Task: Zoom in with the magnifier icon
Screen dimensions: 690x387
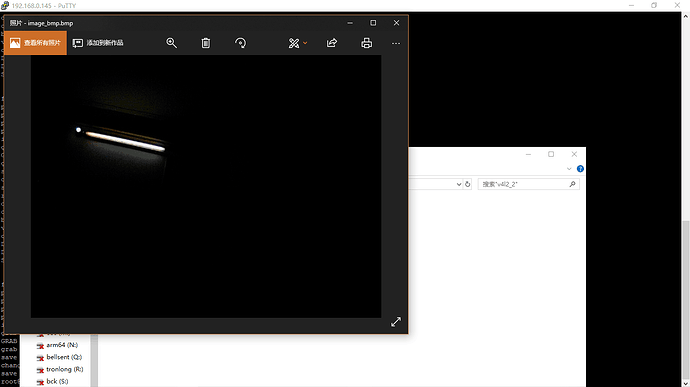Action: [x=172, y=43]
